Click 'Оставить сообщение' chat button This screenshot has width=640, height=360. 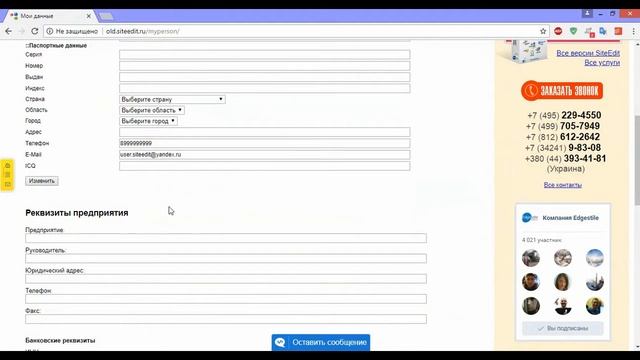[321, 342]
